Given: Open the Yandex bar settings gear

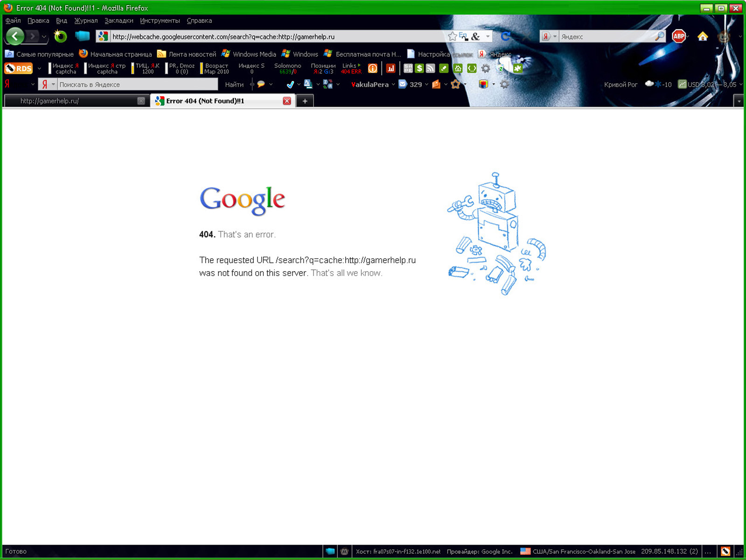Looking at the screenshot, I should (x=504, y=84).
